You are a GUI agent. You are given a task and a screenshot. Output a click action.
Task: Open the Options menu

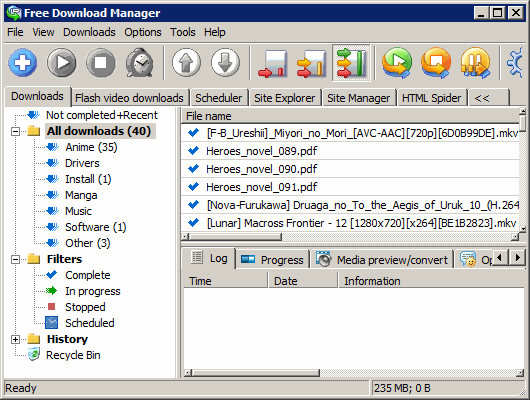[143, 32]
